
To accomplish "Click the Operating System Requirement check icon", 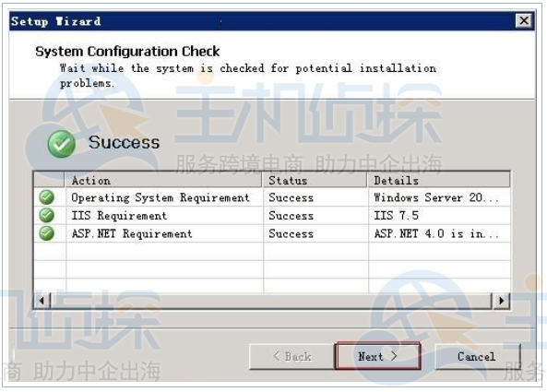I will pyautogui.click(x=46, y=197).
